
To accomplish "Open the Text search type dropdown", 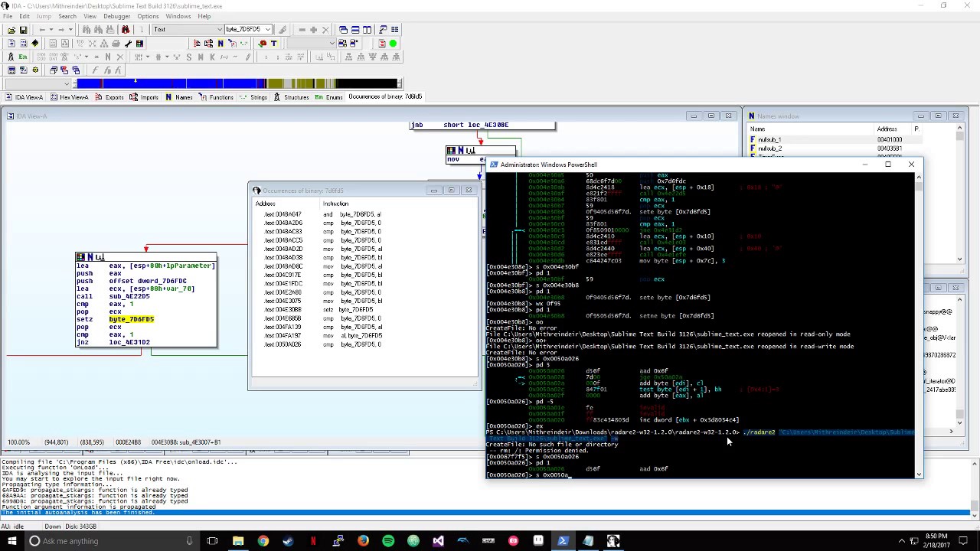I will [x=187, y=29].
